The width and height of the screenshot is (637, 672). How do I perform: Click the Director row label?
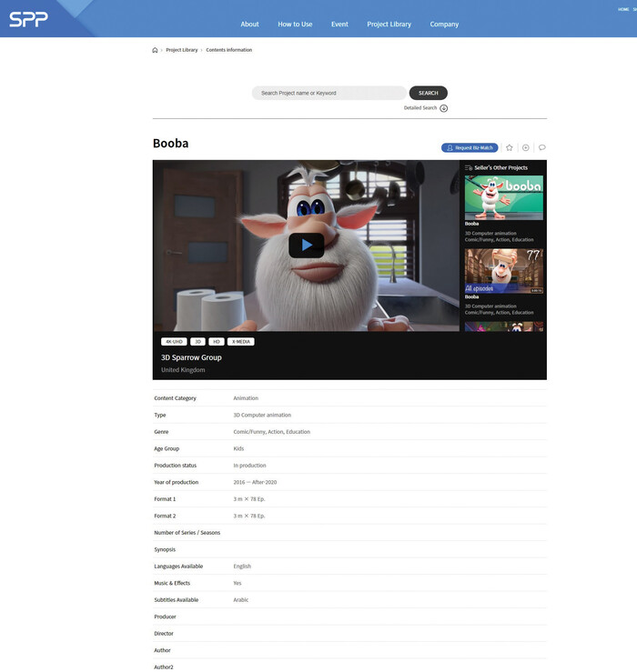(164, 634)
